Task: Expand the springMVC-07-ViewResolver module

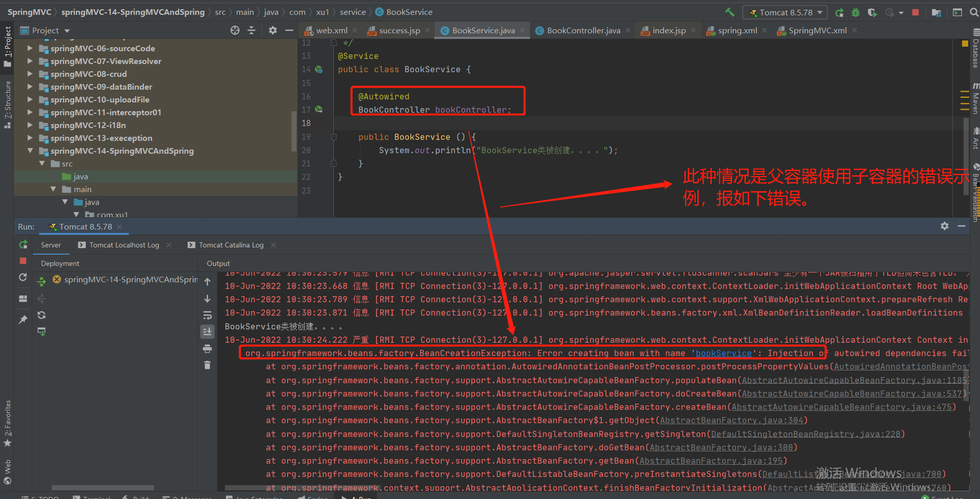Action: click(30, 61)
